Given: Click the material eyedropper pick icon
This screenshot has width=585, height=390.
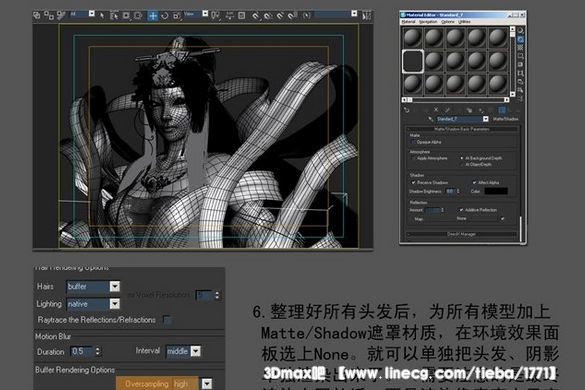Looking at the screenshot, I should [x=431, y=119].
